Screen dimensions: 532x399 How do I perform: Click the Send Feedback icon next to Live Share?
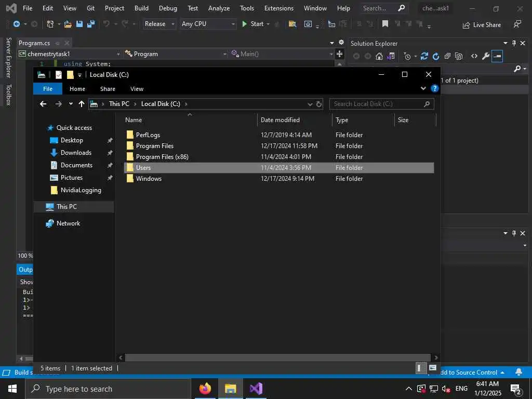[x=517, y=24]
